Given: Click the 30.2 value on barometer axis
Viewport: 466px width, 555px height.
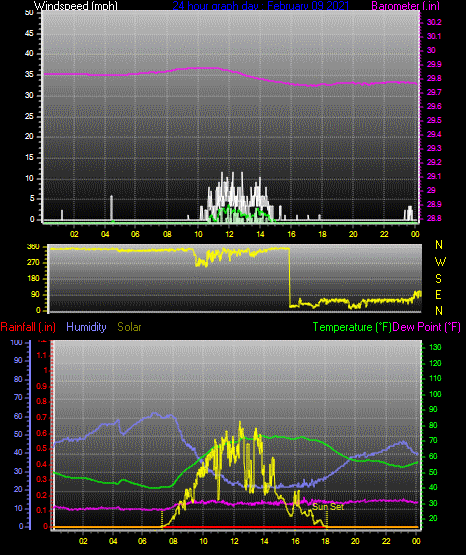Looking at the screenshot, I should pos(434,22).
